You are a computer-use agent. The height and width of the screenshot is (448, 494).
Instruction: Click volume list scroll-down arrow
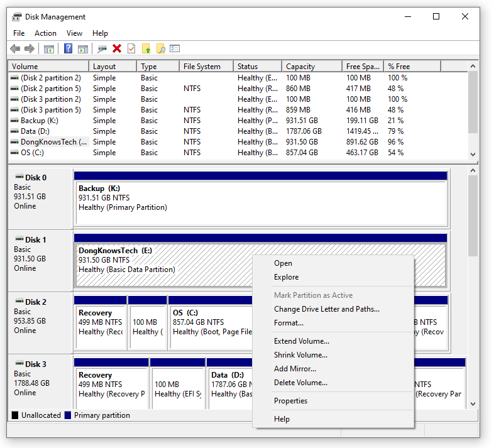pos(473,155)
